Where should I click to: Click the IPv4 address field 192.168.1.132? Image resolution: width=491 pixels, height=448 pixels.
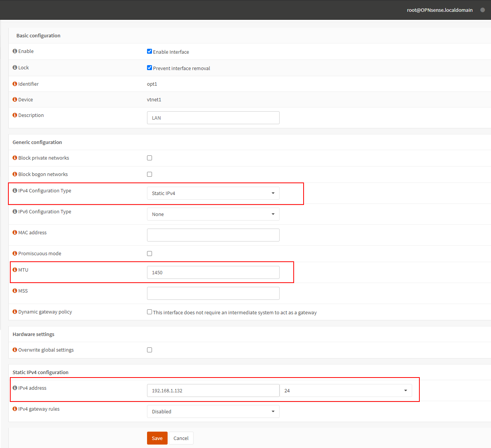(x=213, y=390)
